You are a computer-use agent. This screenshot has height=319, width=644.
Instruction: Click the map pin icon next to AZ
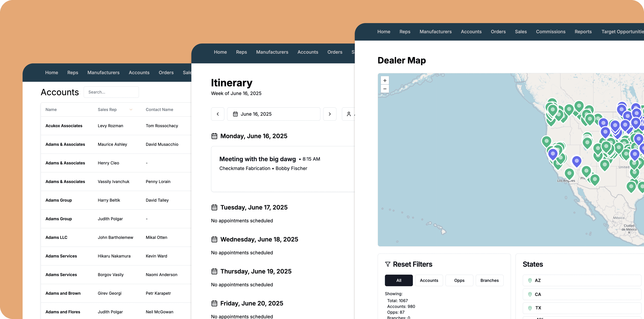[530, 280]
